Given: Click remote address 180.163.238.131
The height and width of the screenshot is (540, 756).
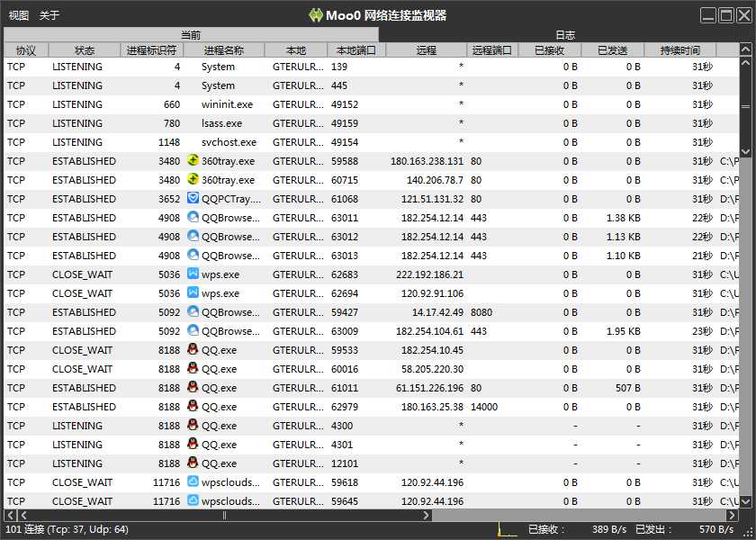Looking at the screenshot, I should pyautogui.click(x=427, y=161).
